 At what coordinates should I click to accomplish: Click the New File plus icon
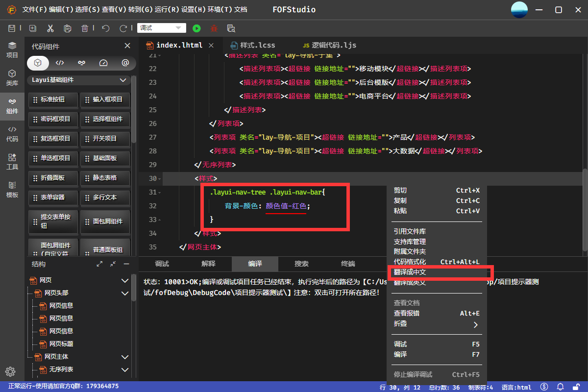click(x=33, y=28)
